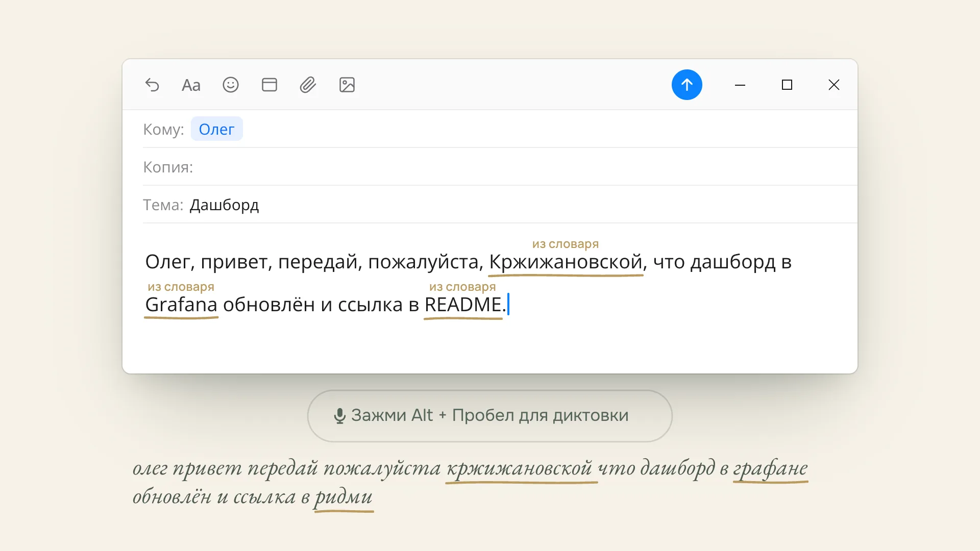
Task: Click the 'из словаря' label above Кржижановской
Action: click(566, 244)
